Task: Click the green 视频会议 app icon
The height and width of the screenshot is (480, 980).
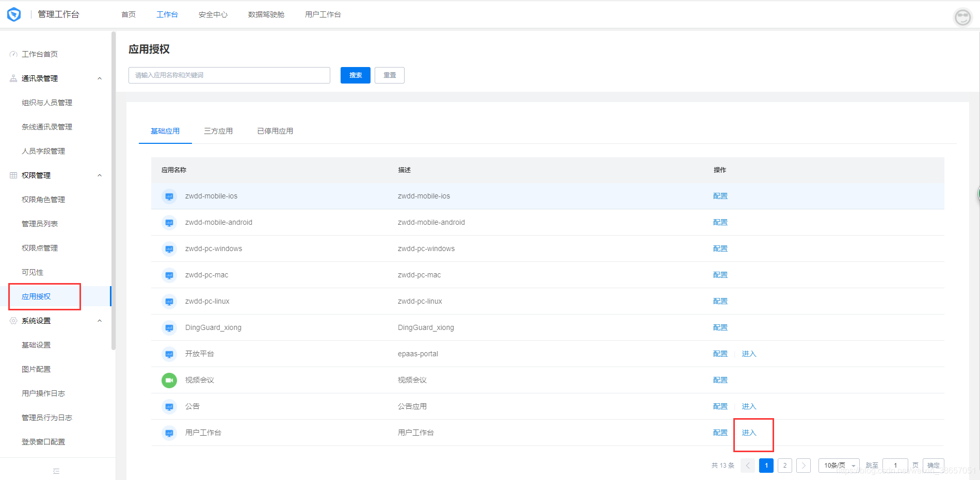Action: point(169,380)
